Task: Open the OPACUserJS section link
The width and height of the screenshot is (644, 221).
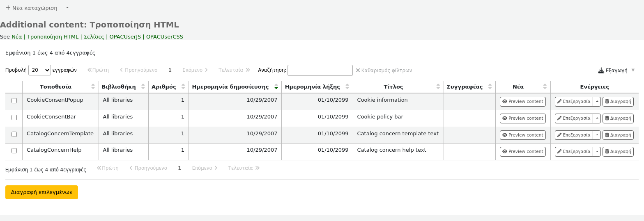Action: [x=125, y=37]
